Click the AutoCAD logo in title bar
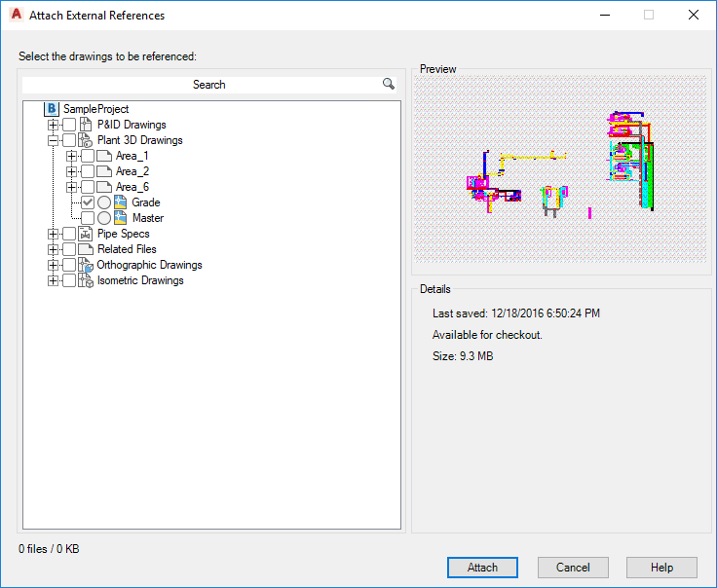717x588 pixels. [x=16, y=15]
